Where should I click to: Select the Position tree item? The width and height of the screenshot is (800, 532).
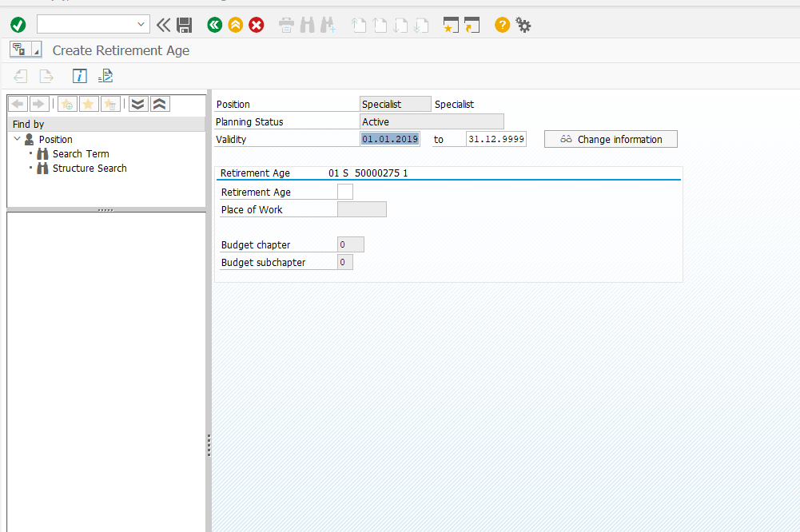[x=56, y=139]
